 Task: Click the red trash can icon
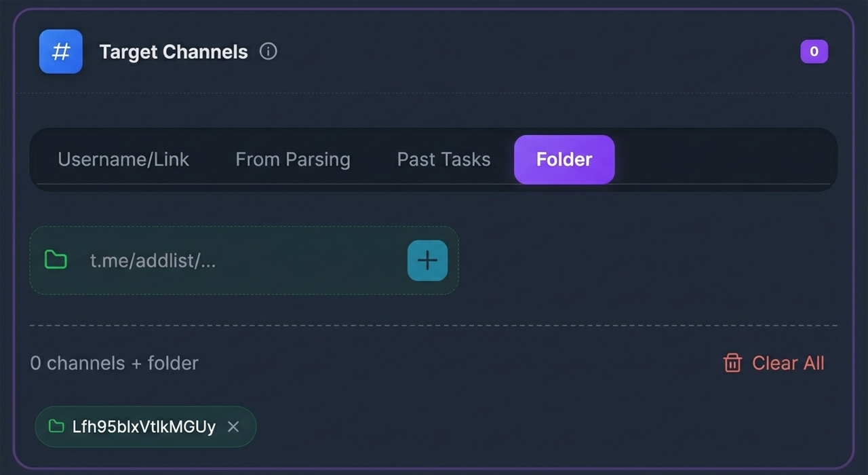click(732, 363)
